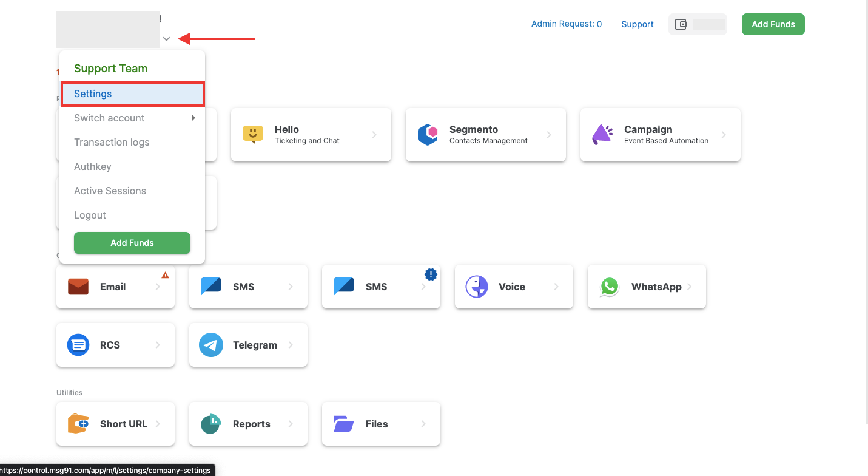Viewport: 868px width, 476px height.
Task: Click the chevron on the Short URL card
Action: 158,424
